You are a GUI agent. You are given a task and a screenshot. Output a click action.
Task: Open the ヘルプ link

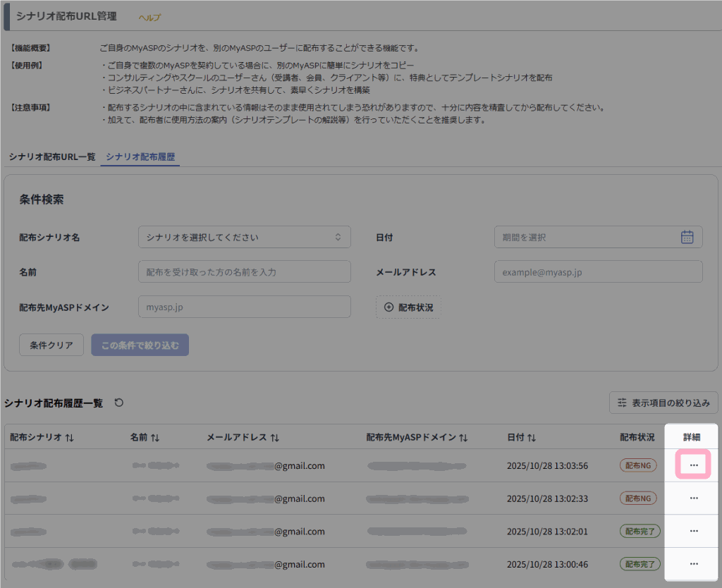pyautogui.click(x=149, y=17)
